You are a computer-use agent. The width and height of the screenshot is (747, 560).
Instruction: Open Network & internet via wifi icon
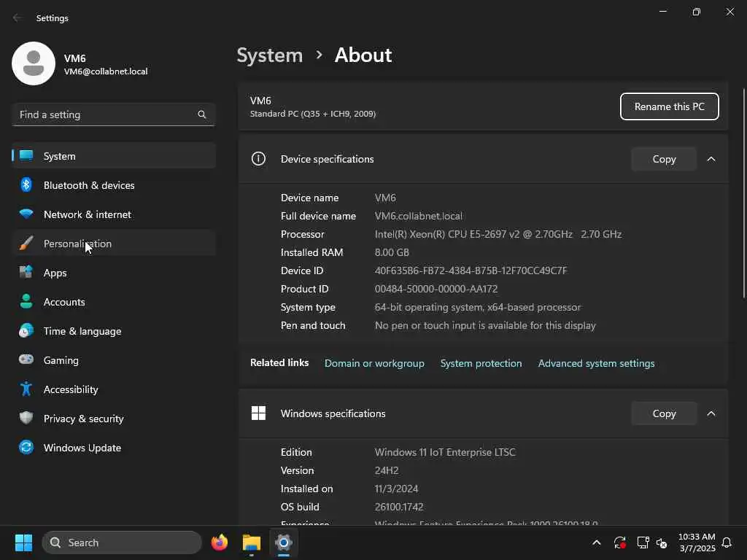[x=26, y=214]
